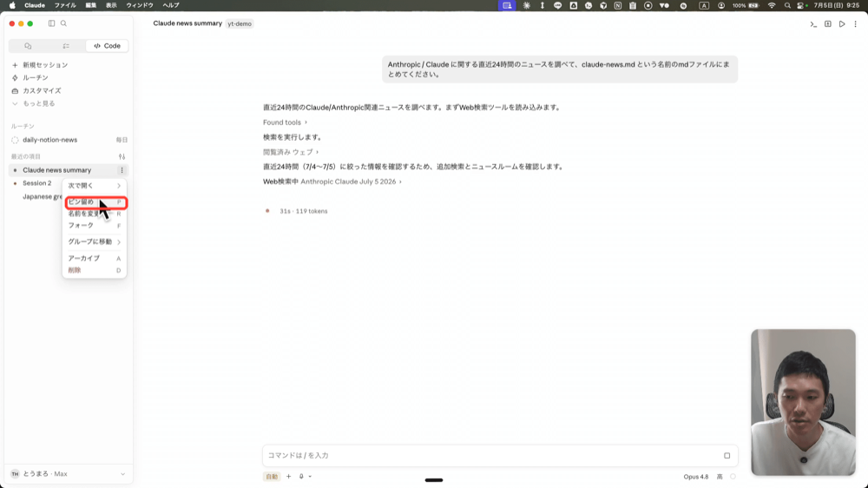This screenshot has height=488, width=868.
Task: Expand the Web検索中 Anthropic Claude July 5 2026 row
Action: [x=332, y=181]
